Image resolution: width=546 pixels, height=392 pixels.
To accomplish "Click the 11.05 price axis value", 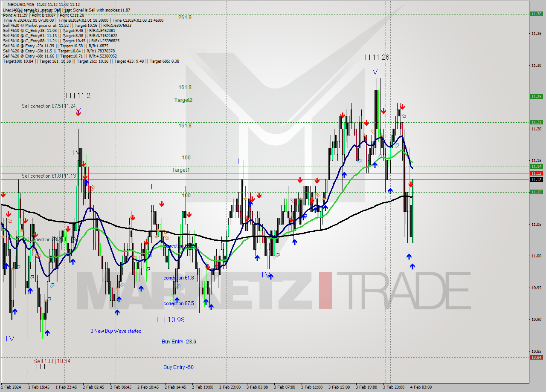I will pos(536,225).
